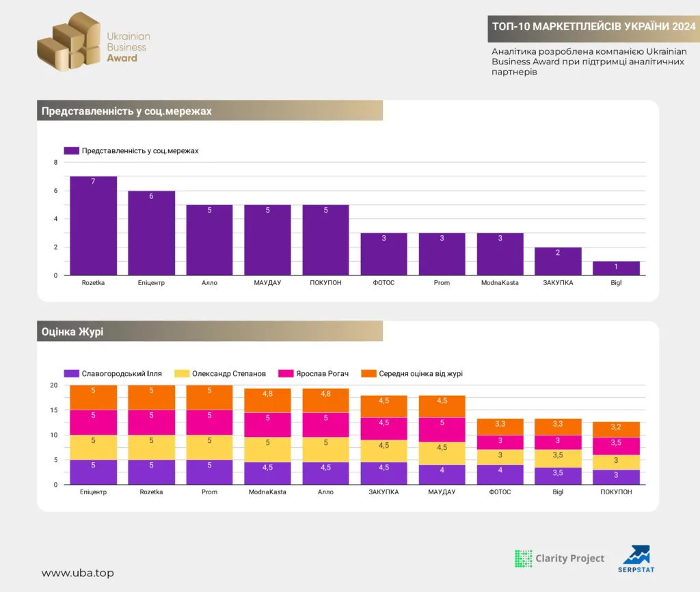Select the Bigl bar with value 1
Screen dimensions: 700x592
coord(616,269)
